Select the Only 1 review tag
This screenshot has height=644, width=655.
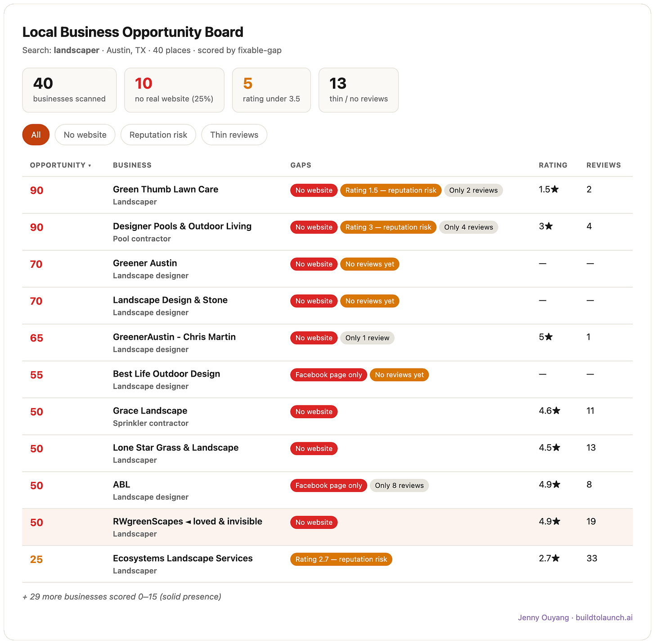368,338
